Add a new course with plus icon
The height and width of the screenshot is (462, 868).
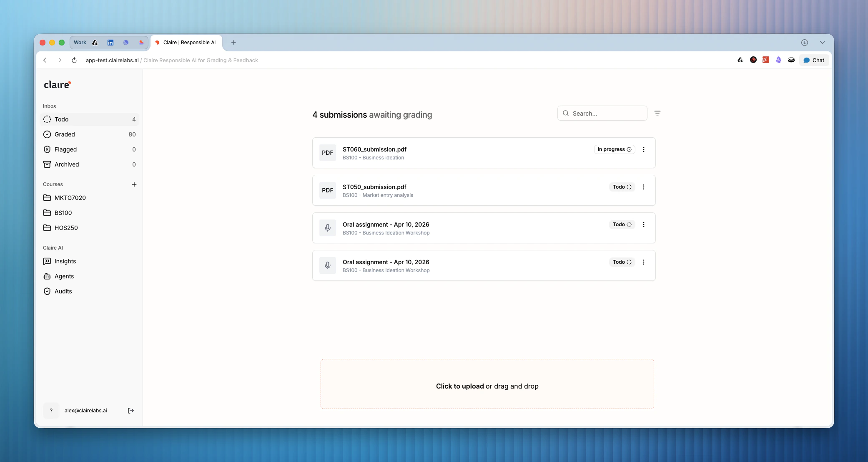[134, 184]
